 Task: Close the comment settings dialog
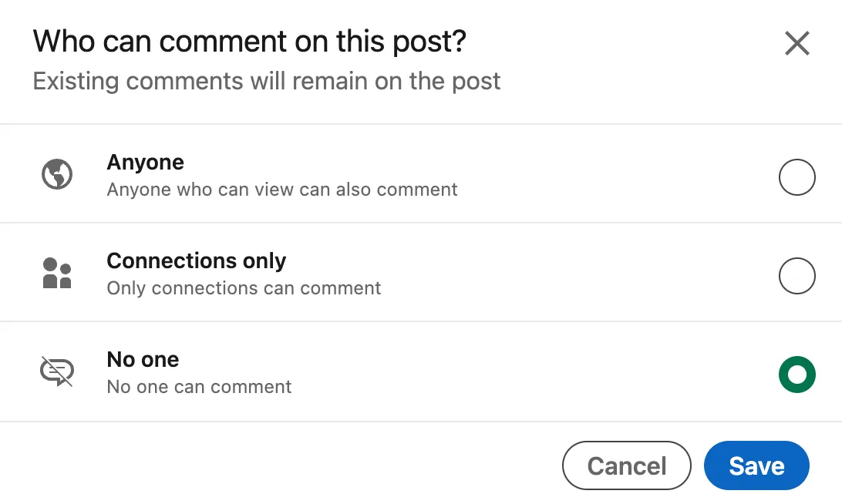(x=797, y=44)
